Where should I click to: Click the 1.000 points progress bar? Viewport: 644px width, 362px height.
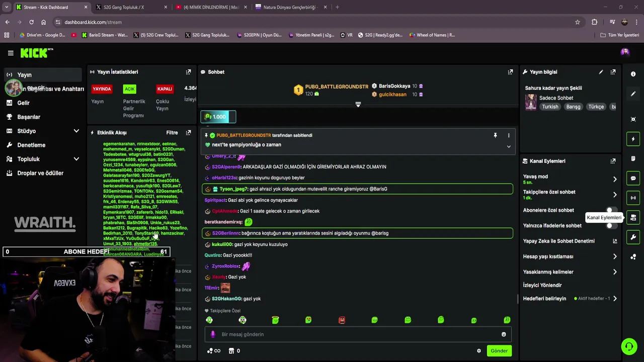point(218,117)
